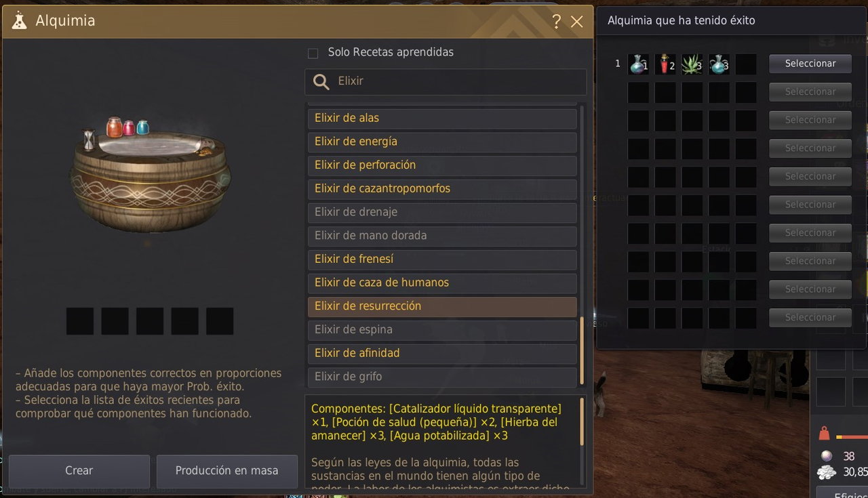The image size is (868, 498).
Task: Click the recipe list scrollbar thumb
Action: click(x=581, y=350)
